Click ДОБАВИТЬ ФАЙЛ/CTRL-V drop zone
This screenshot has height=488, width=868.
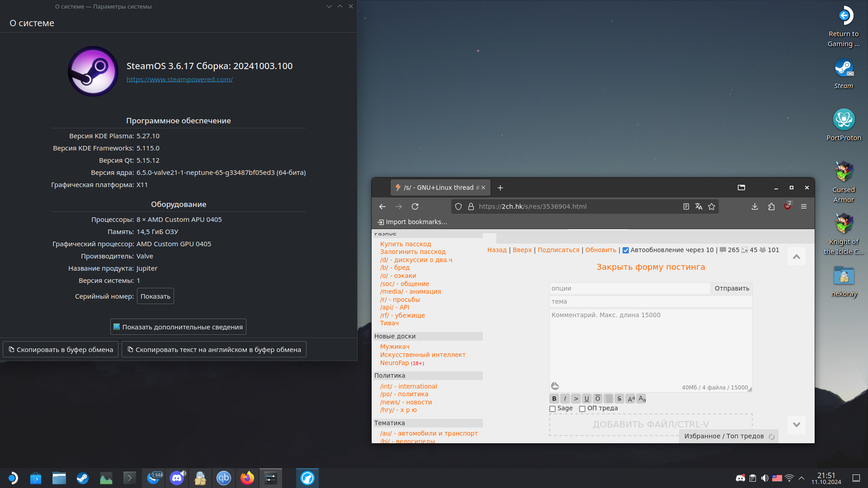(651, 425)
